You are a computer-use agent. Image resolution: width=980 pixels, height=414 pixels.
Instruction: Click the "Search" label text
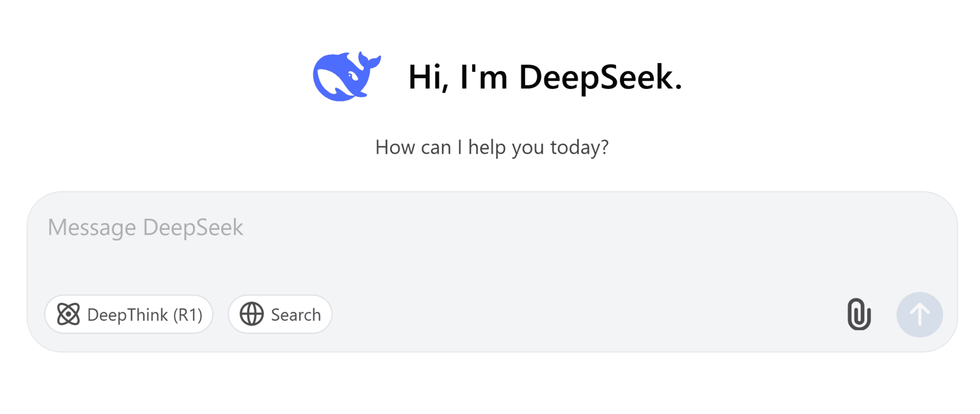(x=296, y=315)
